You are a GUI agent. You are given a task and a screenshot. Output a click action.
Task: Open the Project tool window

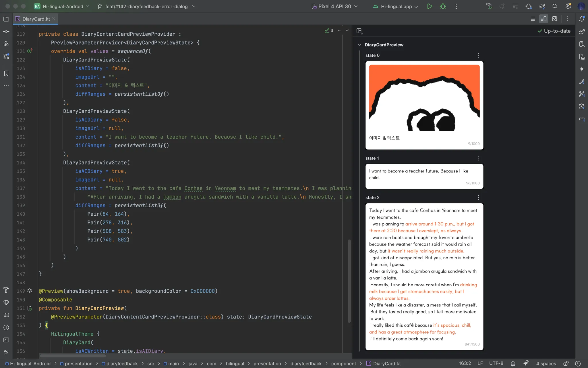(6, 19)
